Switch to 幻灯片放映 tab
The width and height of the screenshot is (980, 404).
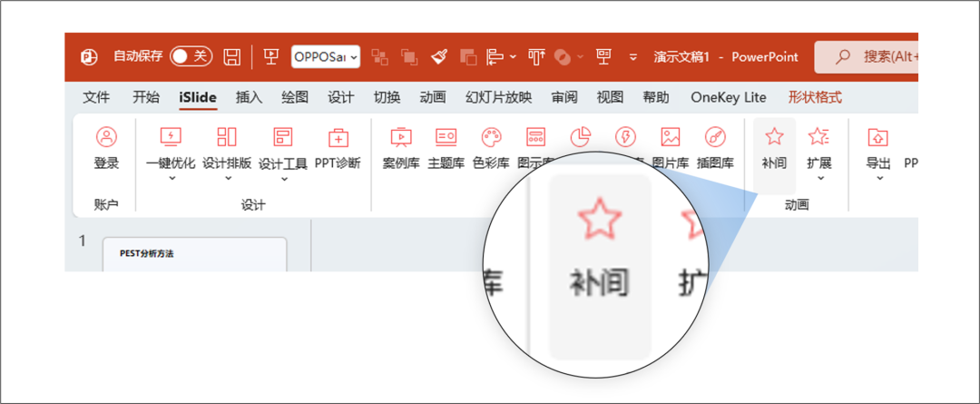coord(499,97)
